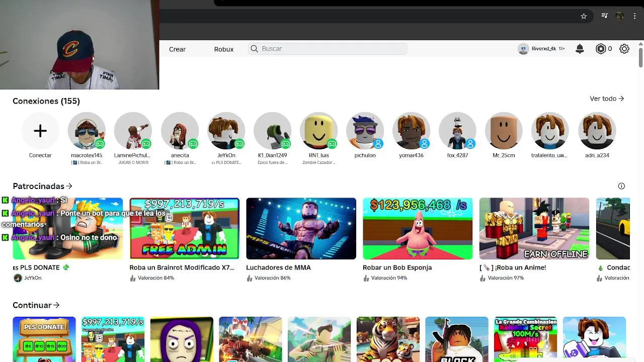Open browser profile avatar in toolbar
This screenshot has width=644, height=362.
[x=620, y=16]
